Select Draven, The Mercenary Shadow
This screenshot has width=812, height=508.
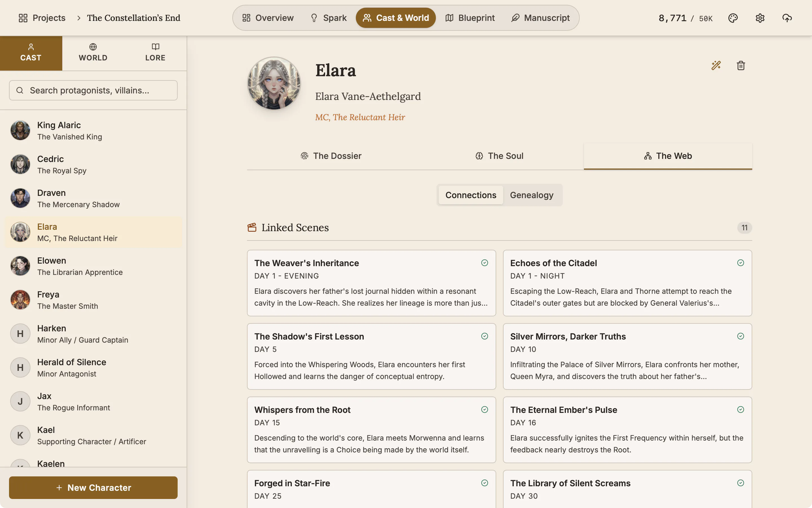click(x=93, y=198)
